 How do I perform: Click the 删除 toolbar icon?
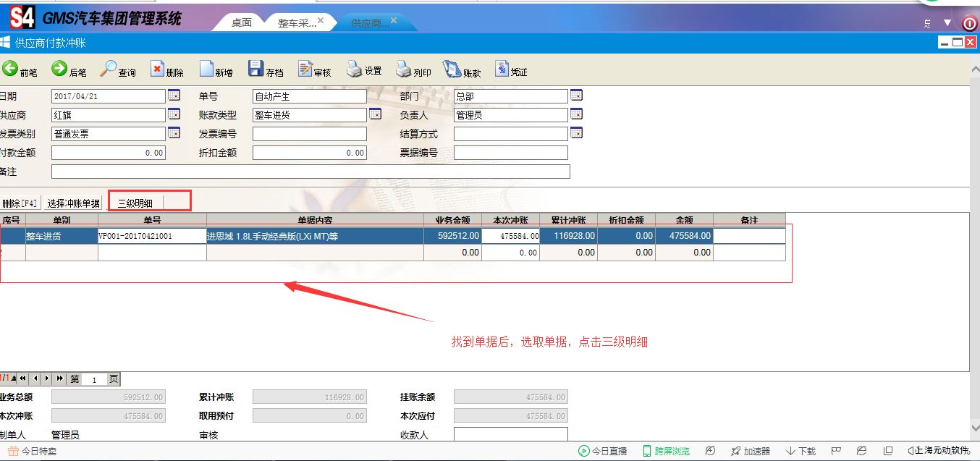157,69
